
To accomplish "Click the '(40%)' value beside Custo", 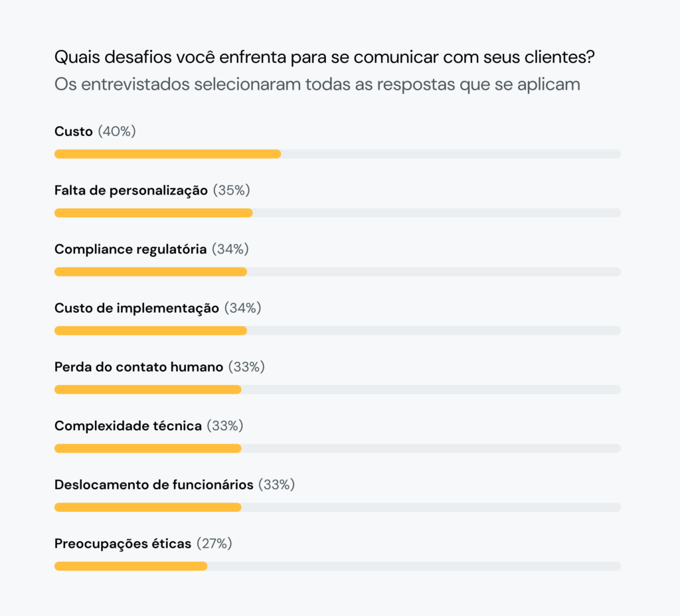I will click(117, 131).
